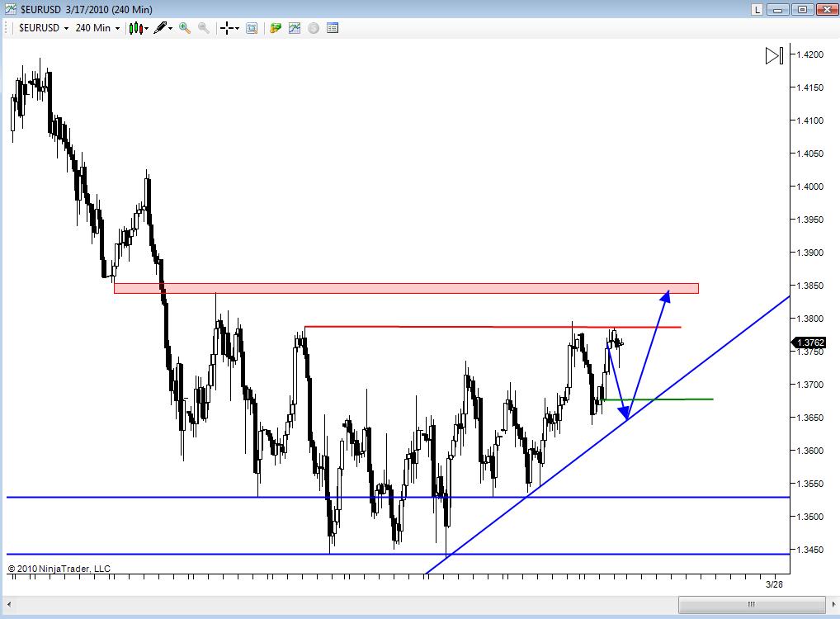Click the 1.4200 price axis label
Viewport: 840px width, 619px height.
(809, 54)
